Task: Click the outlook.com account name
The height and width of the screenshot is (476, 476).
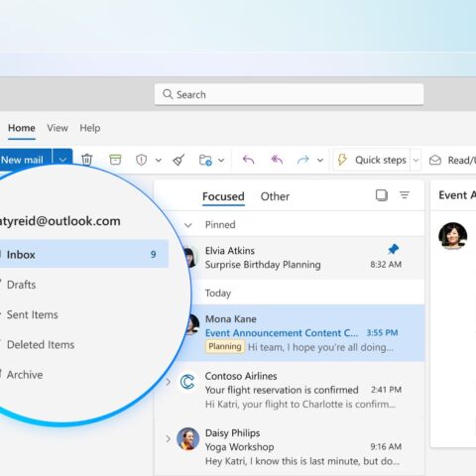Action: pyautogui.click(x=59, y=221)
